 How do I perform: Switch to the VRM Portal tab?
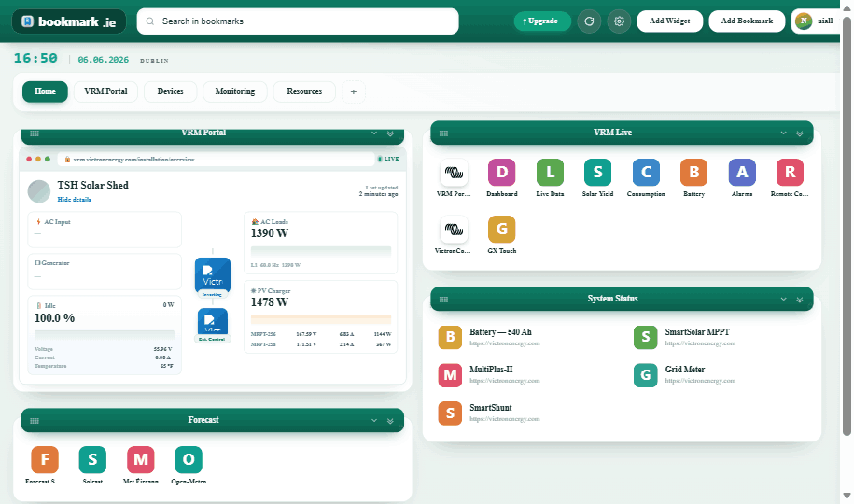[x=105, y=91]
